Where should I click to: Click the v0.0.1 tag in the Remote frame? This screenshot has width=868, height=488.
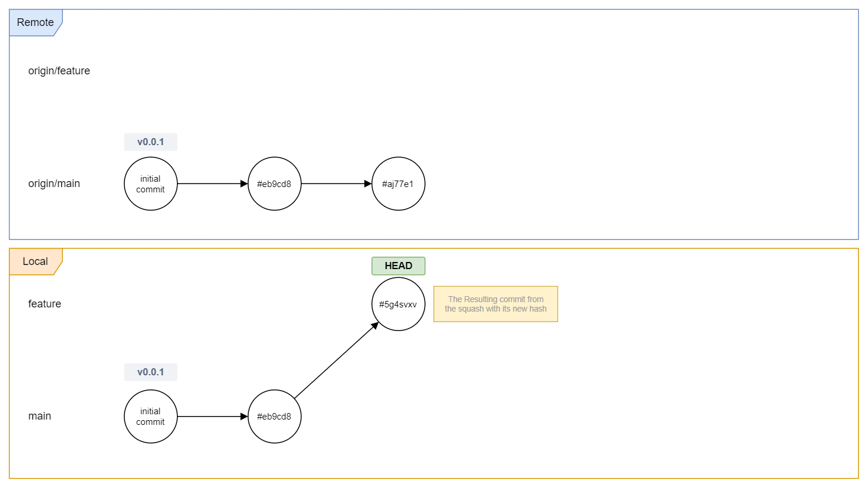[150, 142]
